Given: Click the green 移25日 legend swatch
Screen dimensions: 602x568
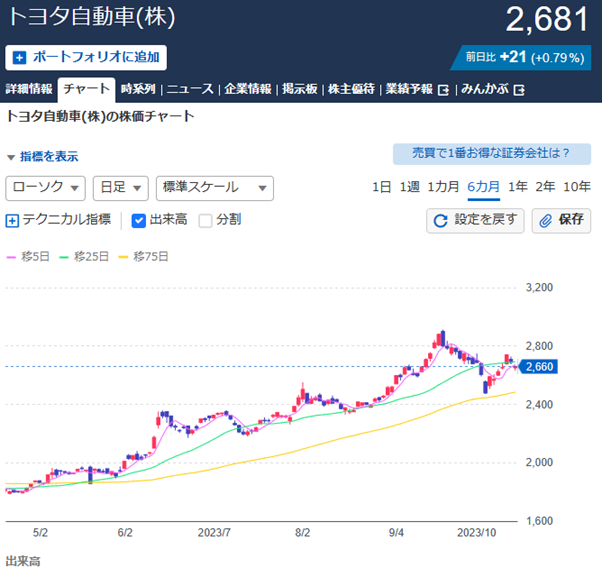Looking at the screenshot, I should point(64,257).
